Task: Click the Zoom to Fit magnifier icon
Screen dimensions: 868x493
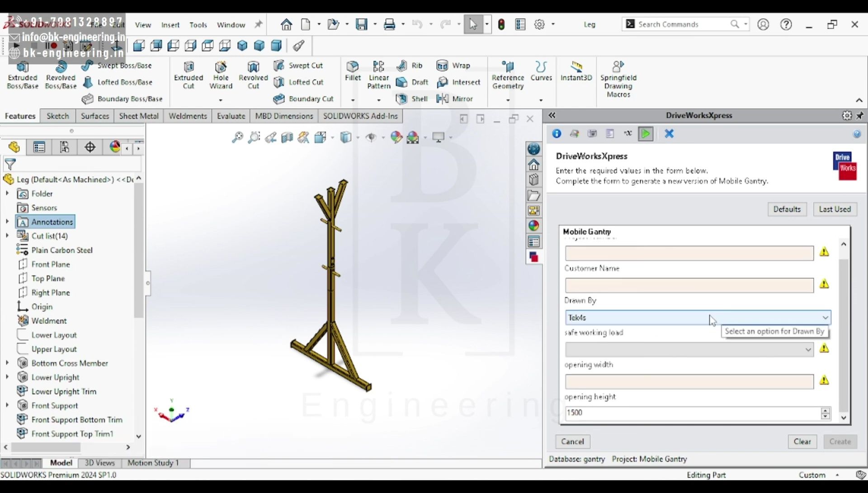Action: coord(237,137)
